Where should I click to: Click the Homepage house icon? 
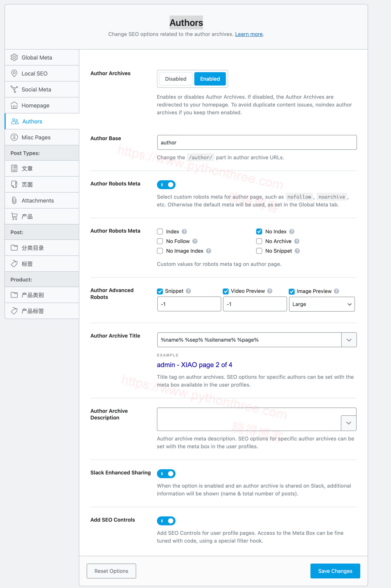coord(14,106)
